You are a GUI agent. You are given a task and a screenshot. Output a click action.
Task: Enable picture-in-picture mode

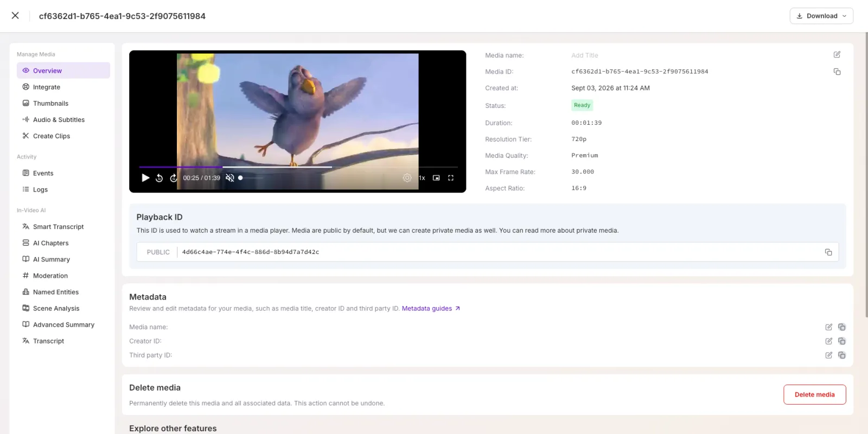point(436,178)
